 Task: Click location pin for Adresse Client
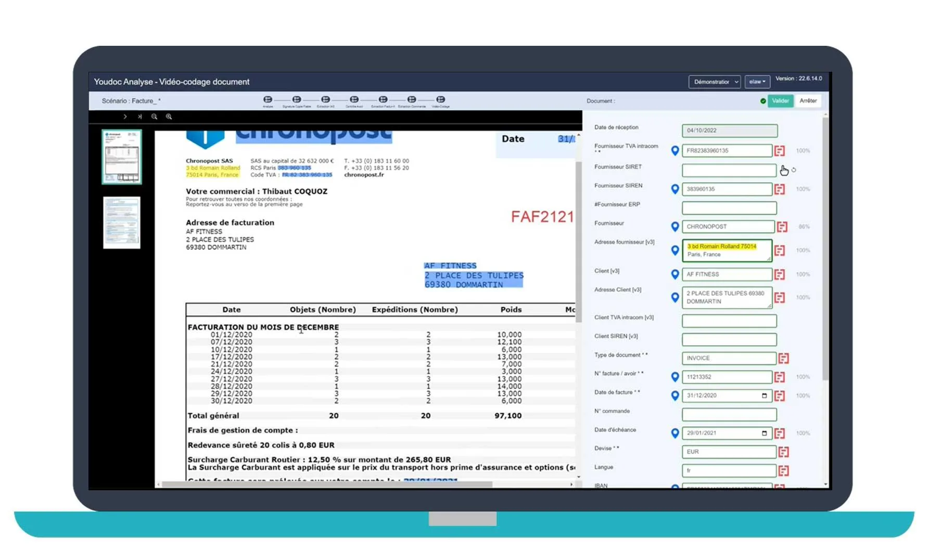coord(675,297)
